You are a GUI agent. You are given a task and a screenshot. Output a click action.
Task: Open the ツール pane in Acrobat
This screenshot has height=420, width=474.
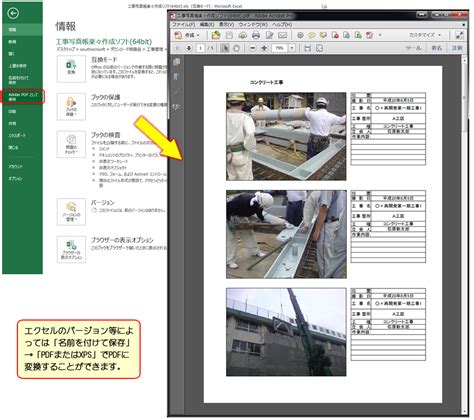pos(413,48)
